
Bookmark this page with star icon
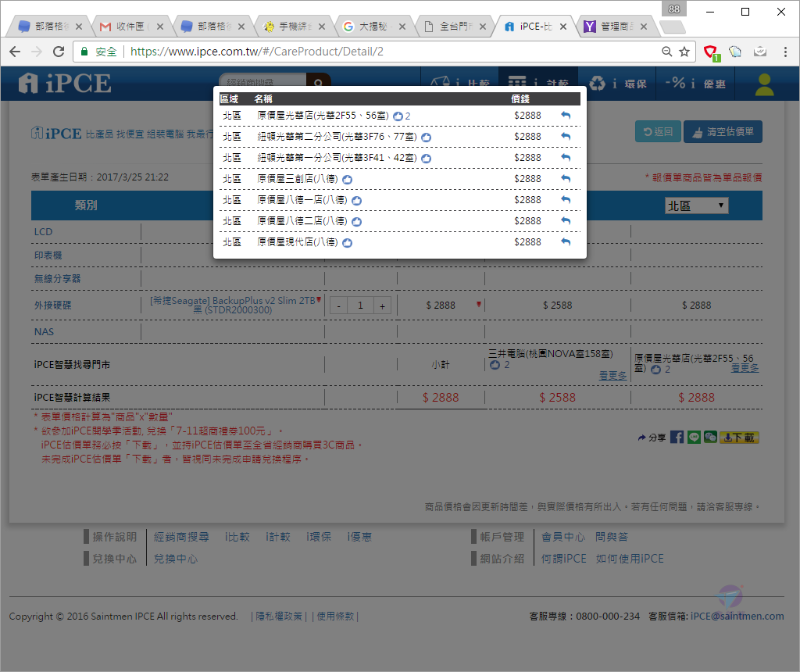[x=684, y=52]
